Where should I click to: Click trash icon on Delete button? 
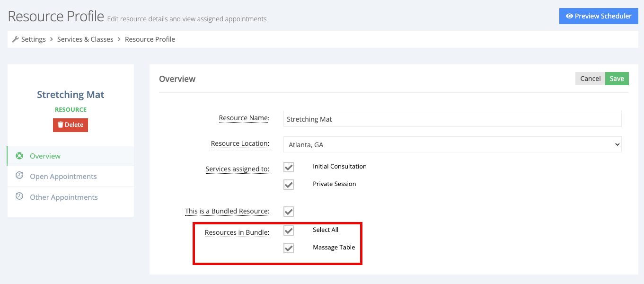click(61, 125)
